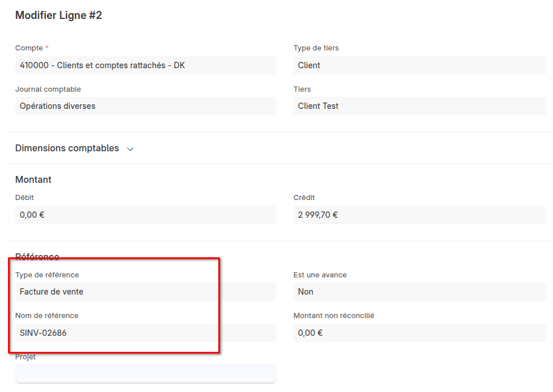Click into the Débit amount field
This screenshot has width=553, height=392.
tap(145, 215)
